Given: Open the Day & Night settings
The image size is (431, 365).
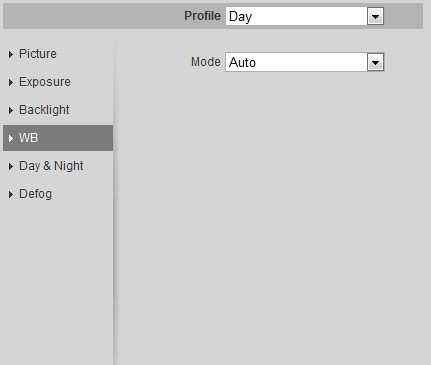Looking at the screenshot, I should (51, 166).
